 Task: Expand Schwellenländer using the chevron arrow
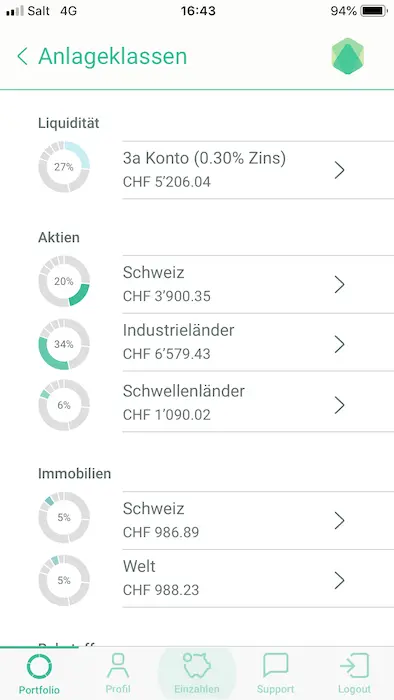point(340,405)
